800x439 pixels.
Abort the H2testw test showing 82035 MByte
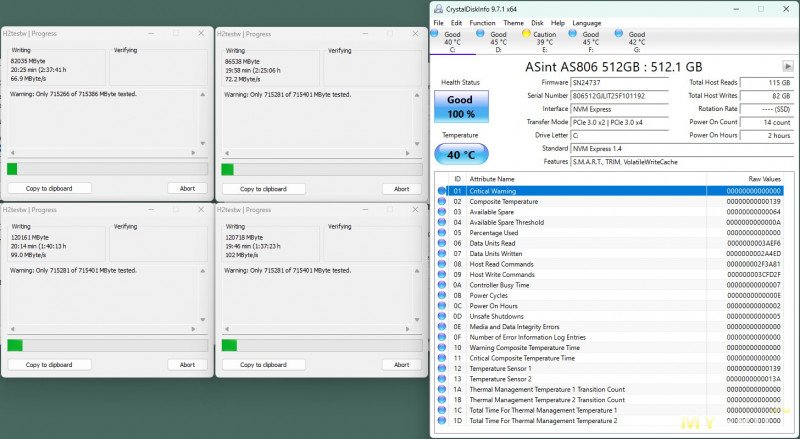(187, 188)
